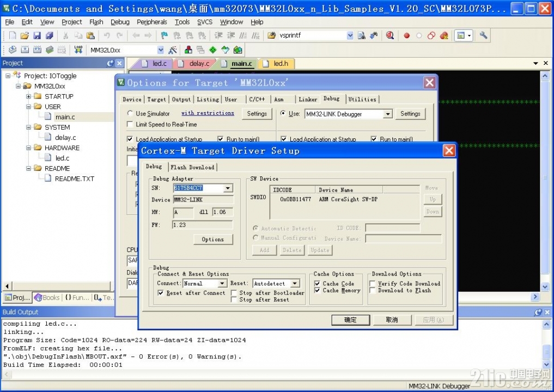The height and width of the screenshot is (392, 554).
Task: Switch to the Flash Download tab
Action: [192, 167]
